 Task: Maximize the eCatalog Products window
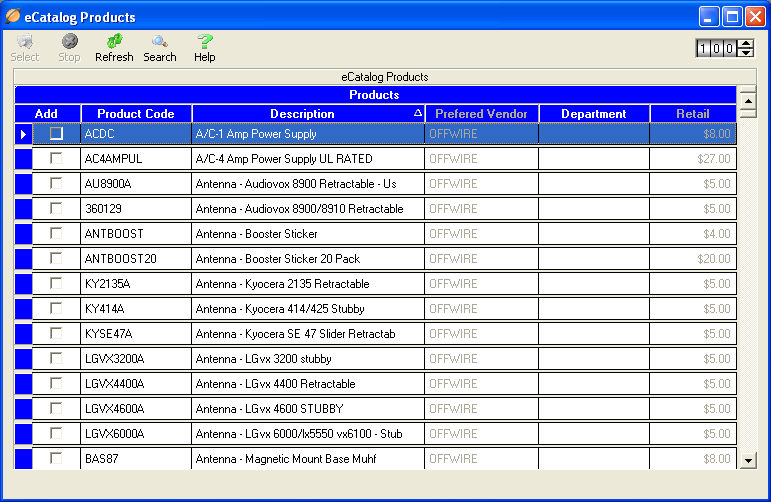pos(732,17)
